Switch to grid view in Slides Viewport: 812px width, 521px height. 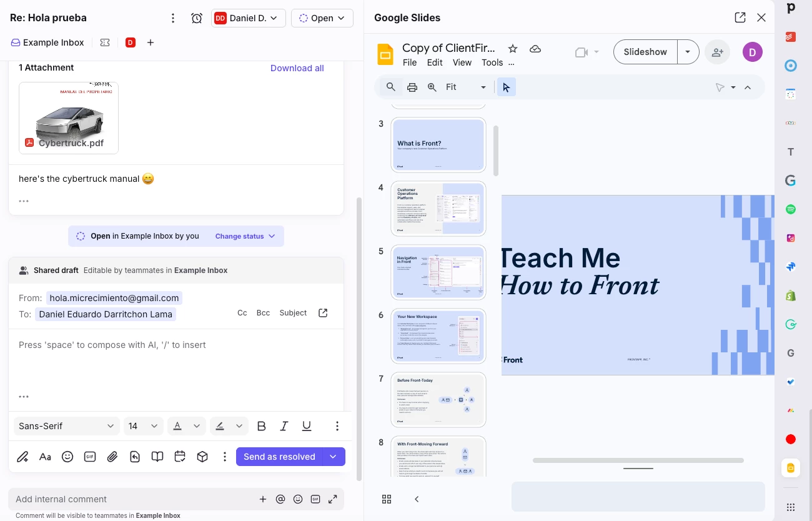[x=387, y=499]
